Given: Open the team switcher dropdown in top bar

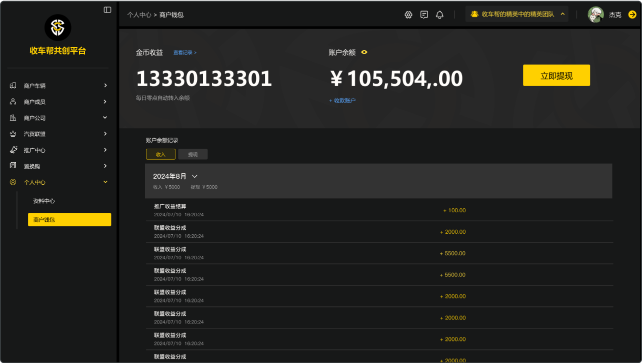Looking at the screenshot, I should pyautogui.click(x=517, y=14).
